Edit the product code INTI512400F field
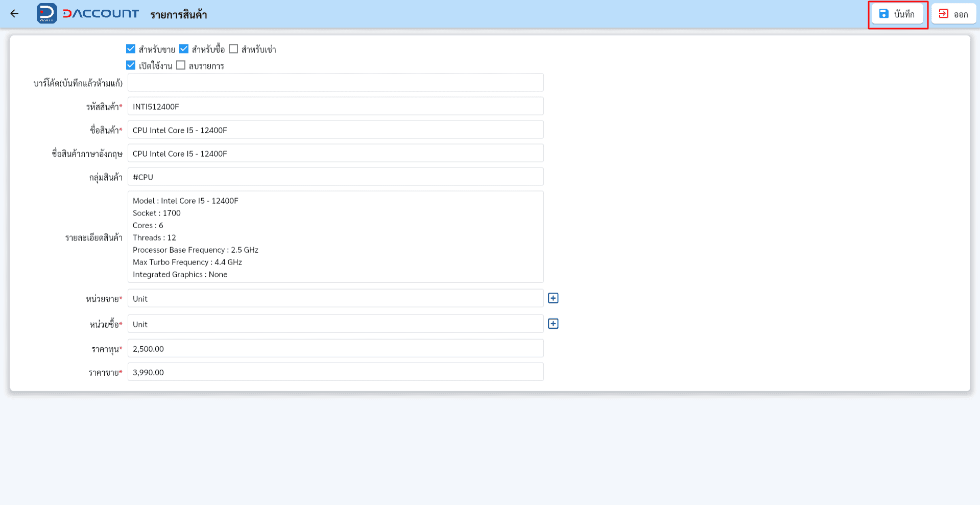This screenshot has height=505, width=980. [336, 106]
